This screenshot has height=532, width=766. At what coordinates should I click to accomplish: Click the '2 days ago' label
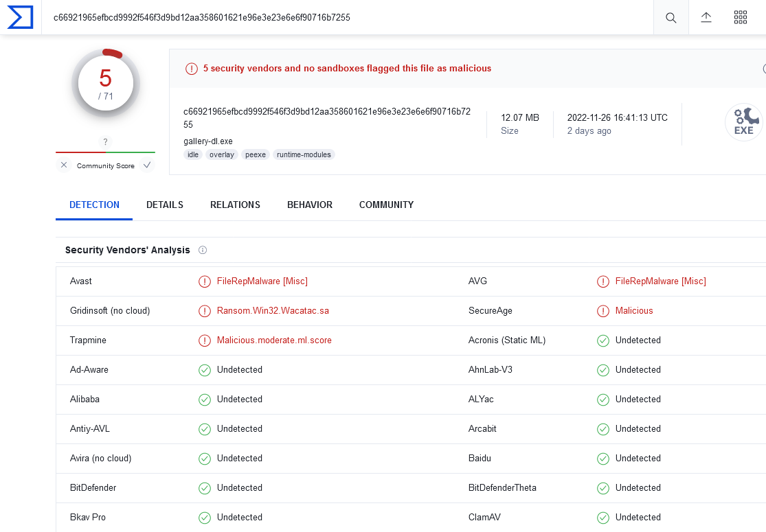pyautogui.click(x=589, y=131)
